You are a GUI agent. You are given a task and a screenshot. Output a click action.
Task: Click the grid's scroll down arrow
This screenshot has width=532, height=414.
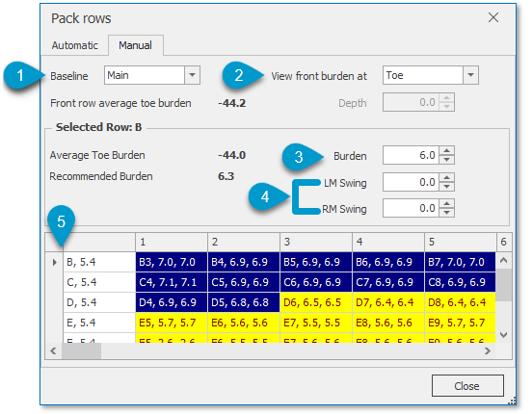503,335
